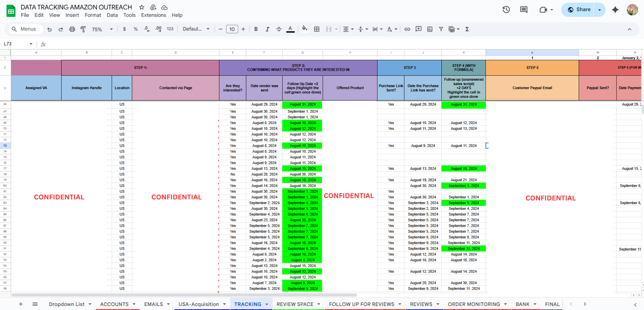Switch to the ORDER MONITORING sheet tab

474,304
